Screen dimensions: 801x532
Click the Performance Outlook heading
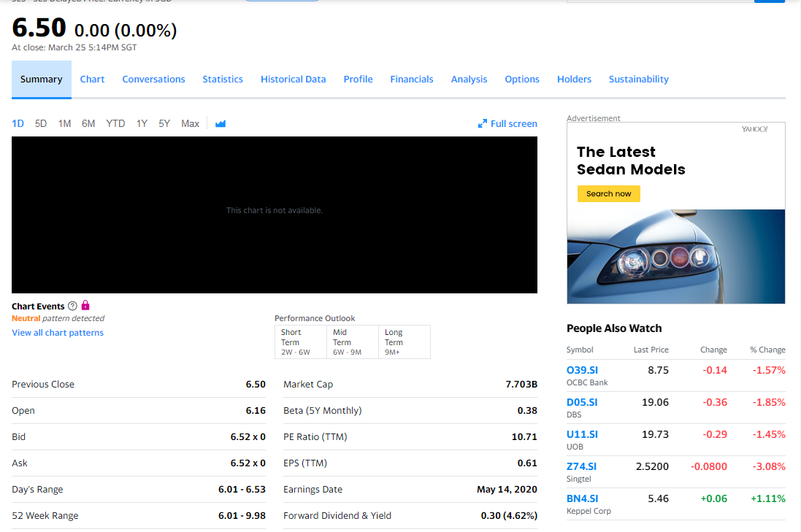click(x=315, y=318)
